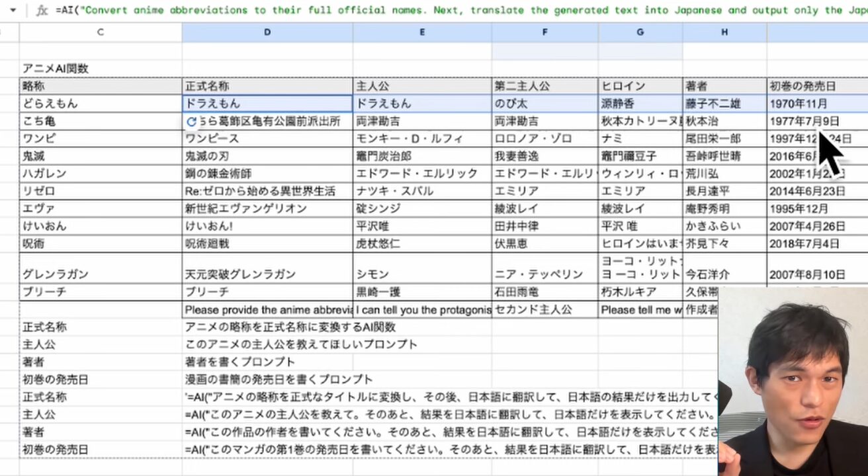
Task: Select the column C header
Action: point(101,32)
